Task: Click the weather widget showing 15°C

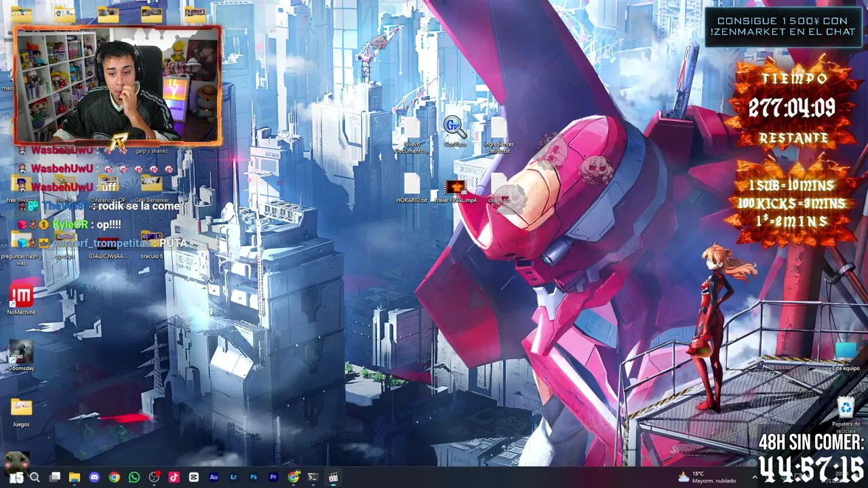Action: (706, 477)
